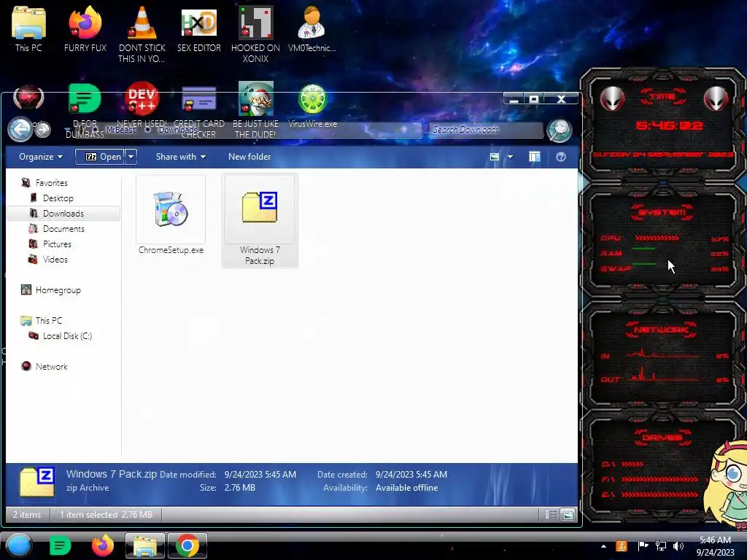Expand the change view dropdown arrow
Screen dimensions: 747x560
(510, 157)
